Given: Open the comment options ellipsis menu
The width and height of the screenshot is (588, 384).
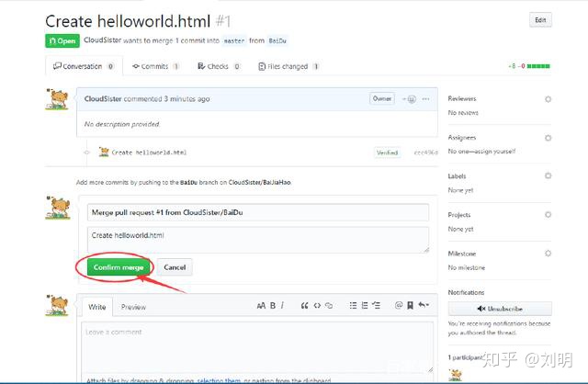Looking at the screenshot, I should click(x=425, y=99).
